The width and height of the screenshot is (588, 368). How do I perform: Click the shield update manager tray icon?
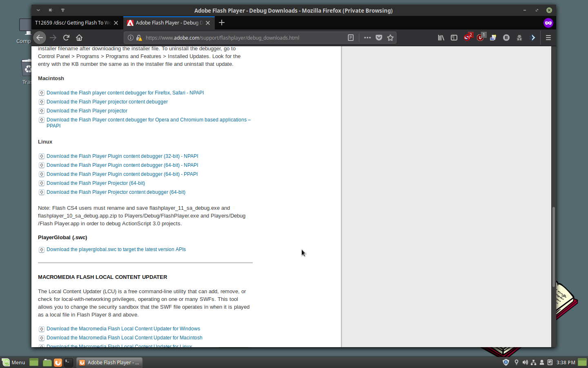coord(506,362)
